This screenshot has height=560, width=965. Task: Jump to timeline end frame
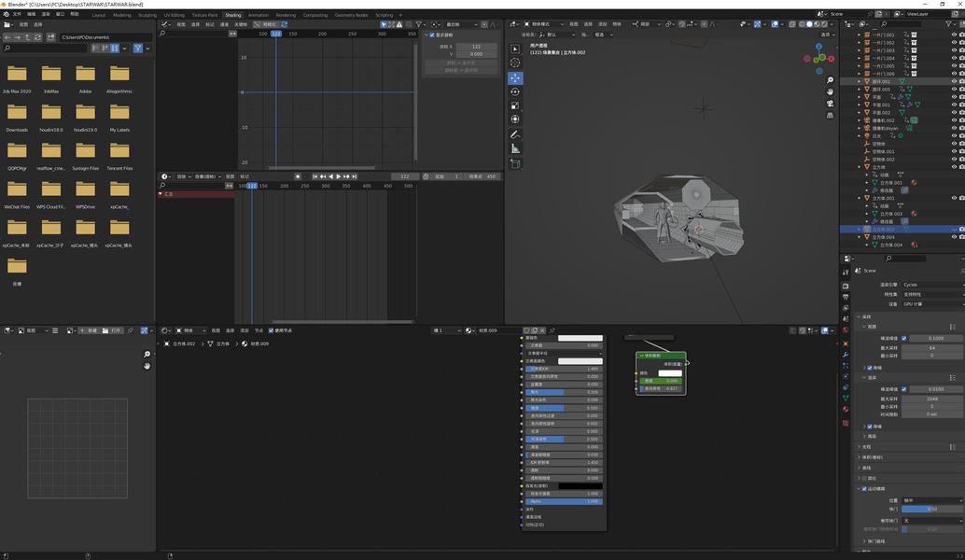pyautogui.click(x=355, y=176)
